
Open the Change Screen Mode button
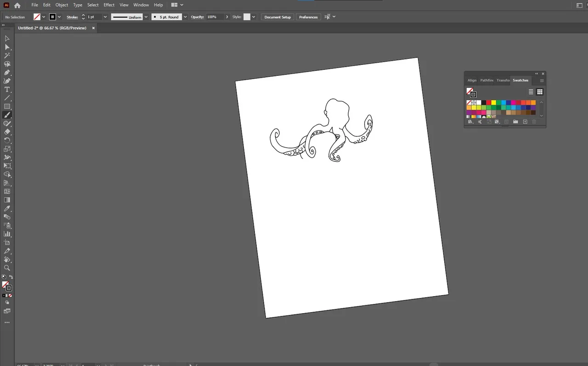[x=7, y=311]
